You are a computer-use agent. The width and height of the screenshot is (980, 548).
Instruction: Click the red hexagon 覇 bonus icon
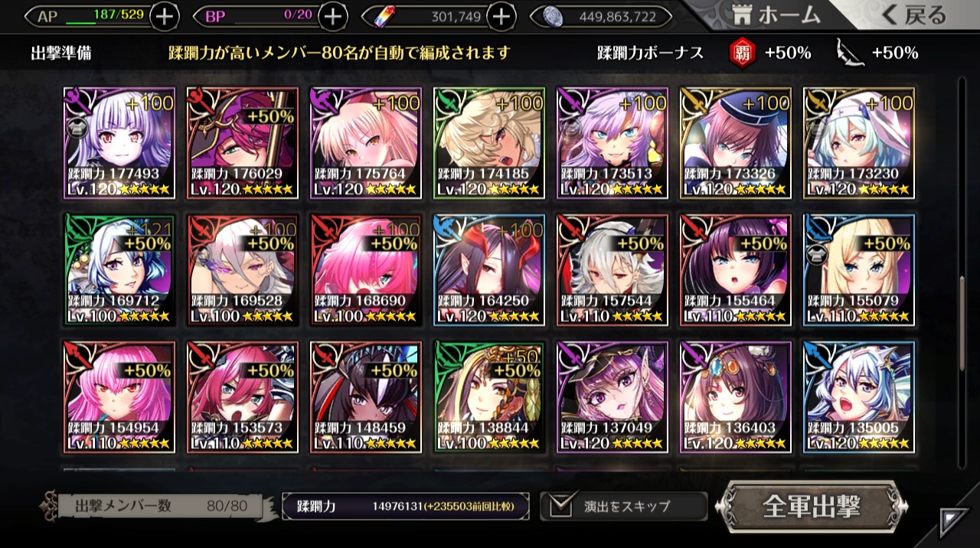pyautogui.click(x=743, y=53)
